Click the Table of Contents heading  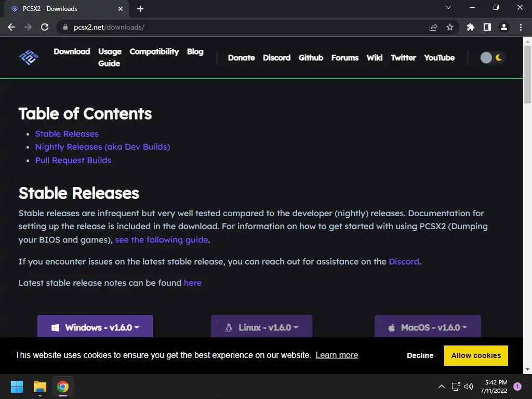tap(85, 114)
